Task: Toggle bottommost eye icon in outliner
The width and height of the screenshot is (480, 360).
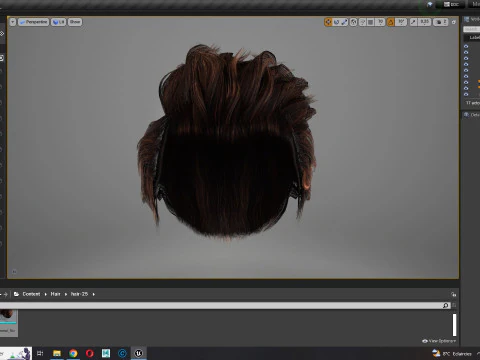Action: (x=466, y=94)
